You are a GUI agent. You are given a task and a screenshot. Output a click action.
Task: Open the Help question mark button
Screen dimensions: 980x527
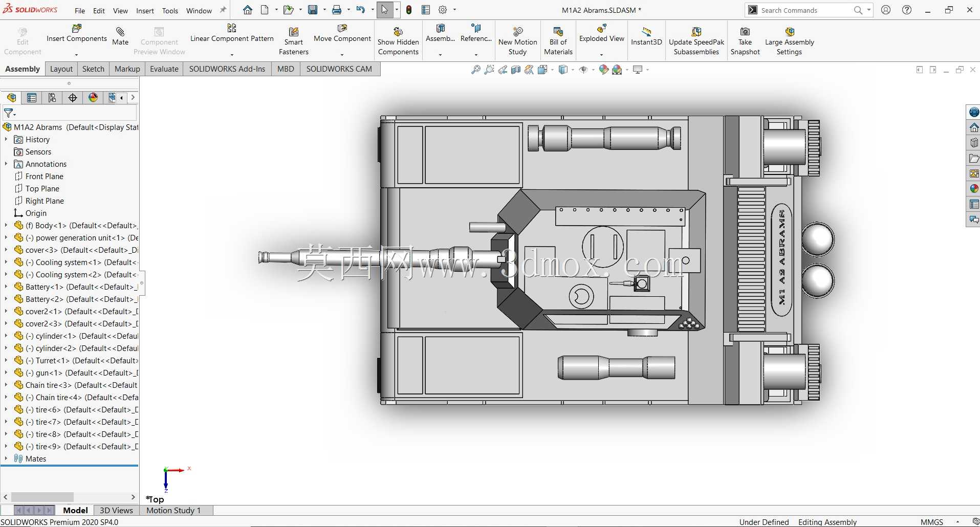(907, 10)
